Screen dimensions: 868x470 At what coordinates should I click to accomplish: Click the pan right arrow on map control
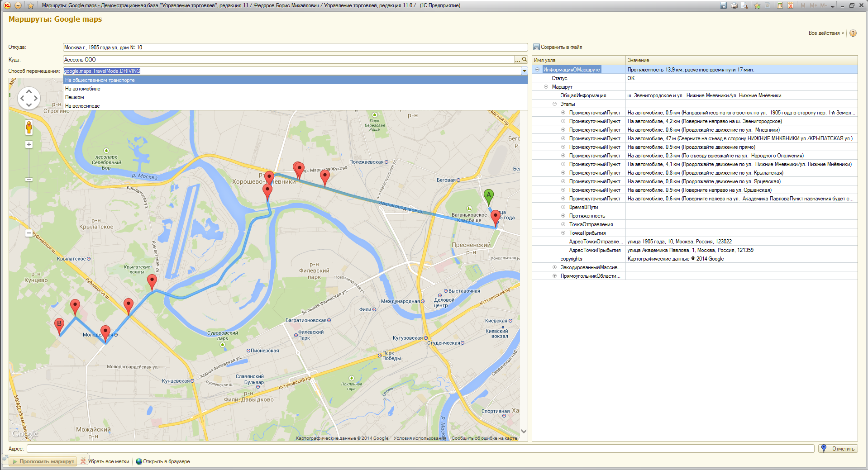click(x=36, y=98)
